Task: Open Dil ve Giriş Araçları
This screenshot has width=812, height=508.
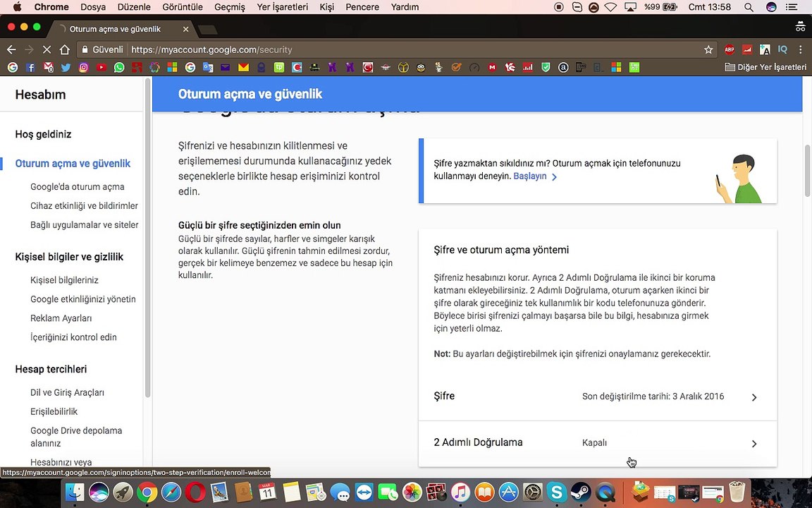Action: 68,392
